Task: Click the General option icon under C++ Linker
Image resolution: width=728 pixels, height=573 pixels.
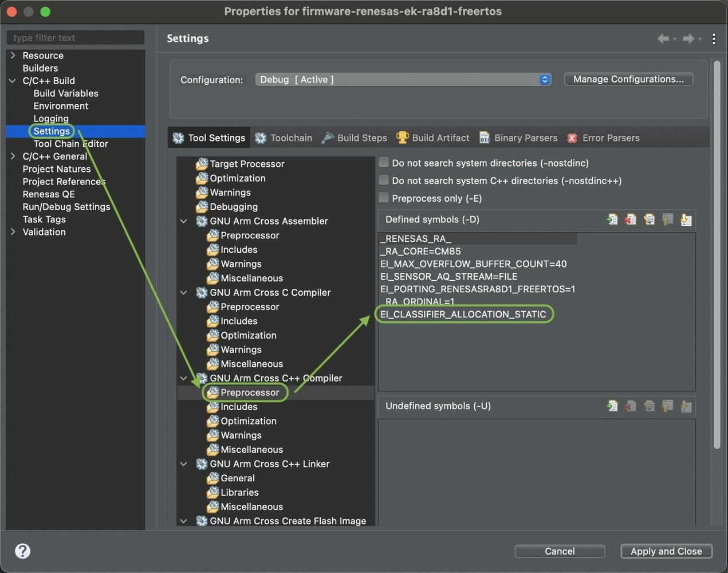Action: click(213, 478)
